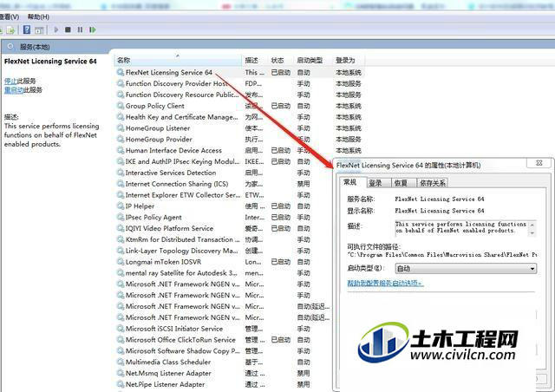The height and width of the screenshot is (392, 555).
Task: Sort services by the 名称 column header
Action: tap(179, 60)
